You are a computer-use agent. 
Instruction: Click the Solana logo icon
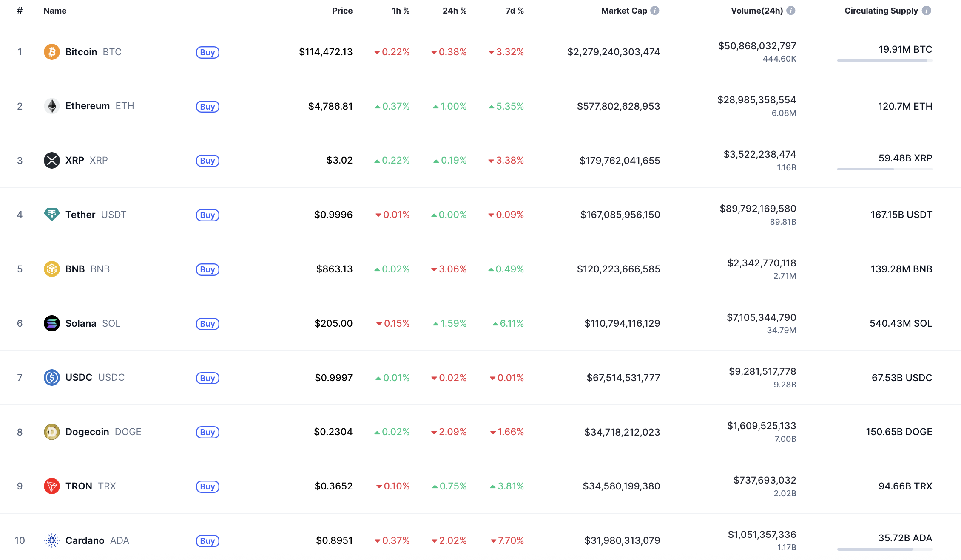point(52,323)
